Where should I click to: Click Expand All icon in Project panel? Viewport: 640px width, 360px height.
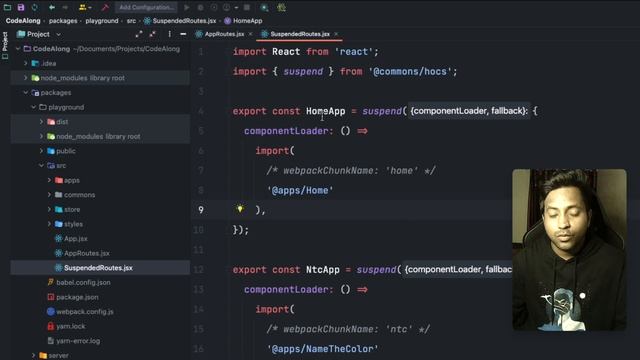coord(139,34)
